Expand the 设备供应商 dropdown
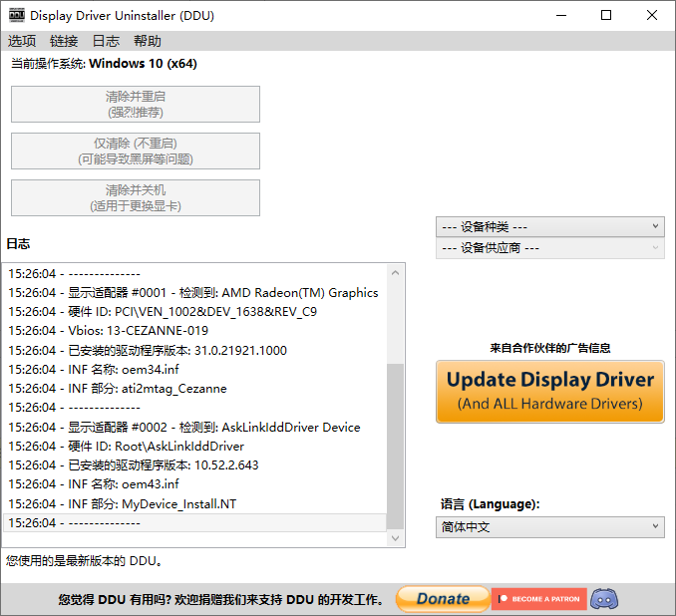676x616 pixels. [549, 248]
